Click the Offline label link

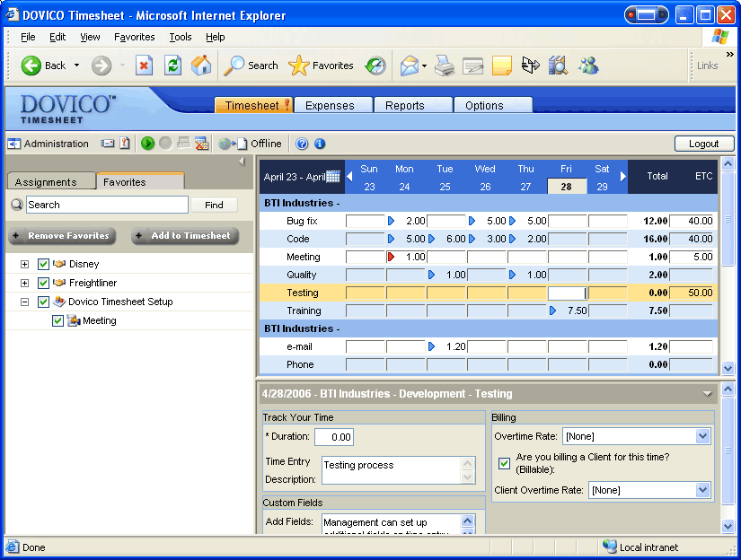(266, 144)
